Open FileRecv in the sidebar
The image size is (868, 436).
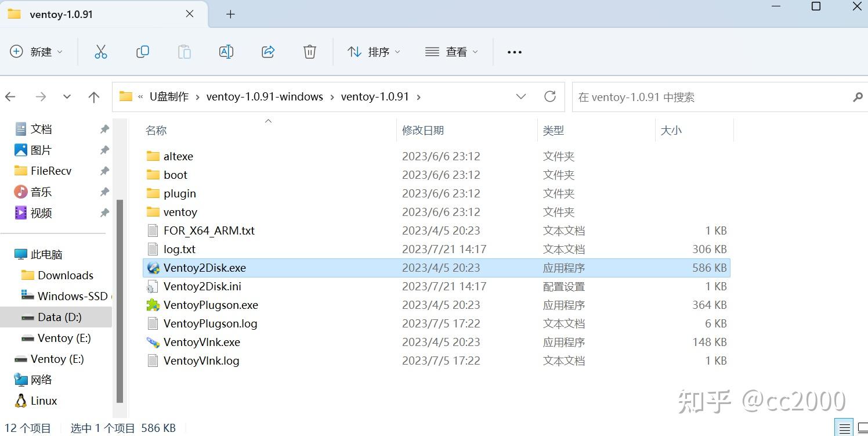51,171
